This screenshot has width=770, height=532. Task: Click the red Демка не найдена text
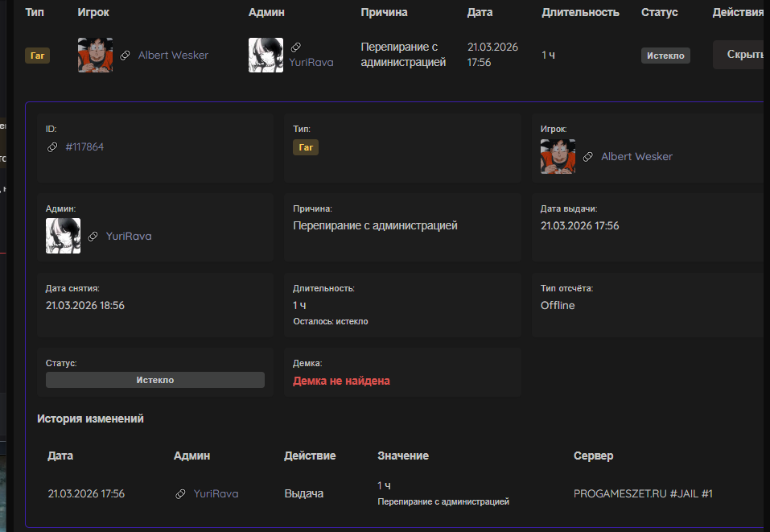pos(341,381)
